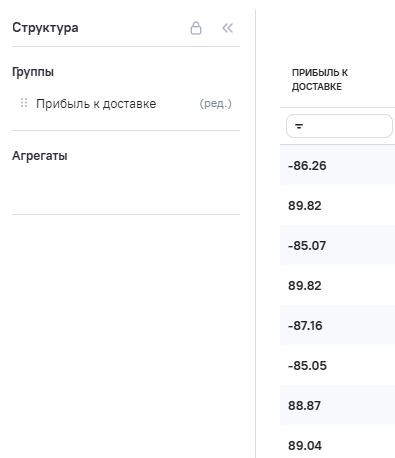This screenshot has height=458, width=395.
Task: Click the empty Агрегаты drop area
Action: click(x=126, y=188)
